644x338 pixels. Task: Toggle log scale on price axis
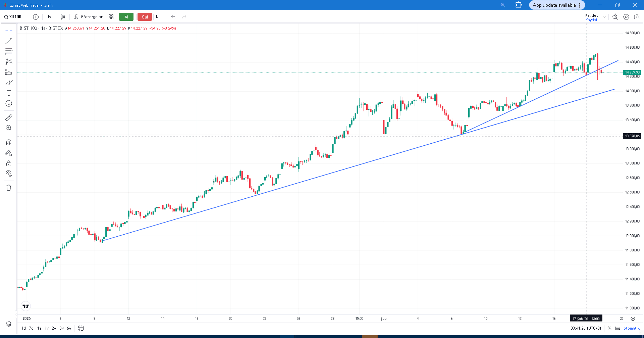pyautogui.click(x=618, y=328)
